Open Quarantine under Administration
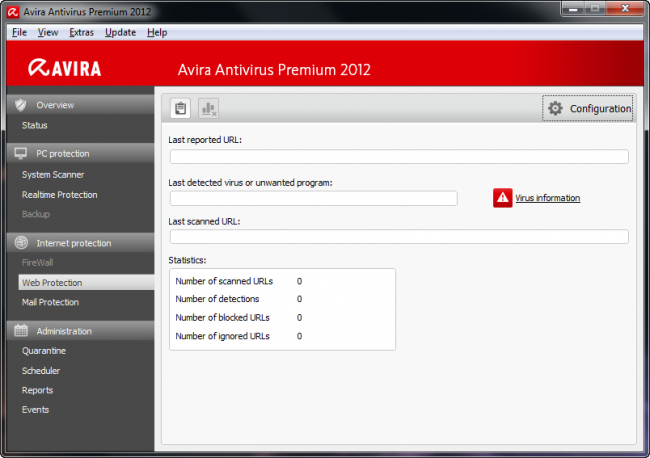Viewport: 650px width, 458px height. click(44, 351)
